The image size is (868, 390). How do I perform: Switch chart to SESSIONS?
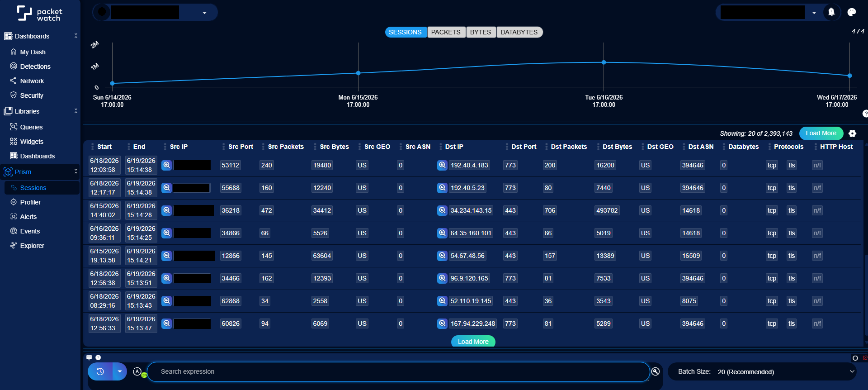click(x=405, y=32)
